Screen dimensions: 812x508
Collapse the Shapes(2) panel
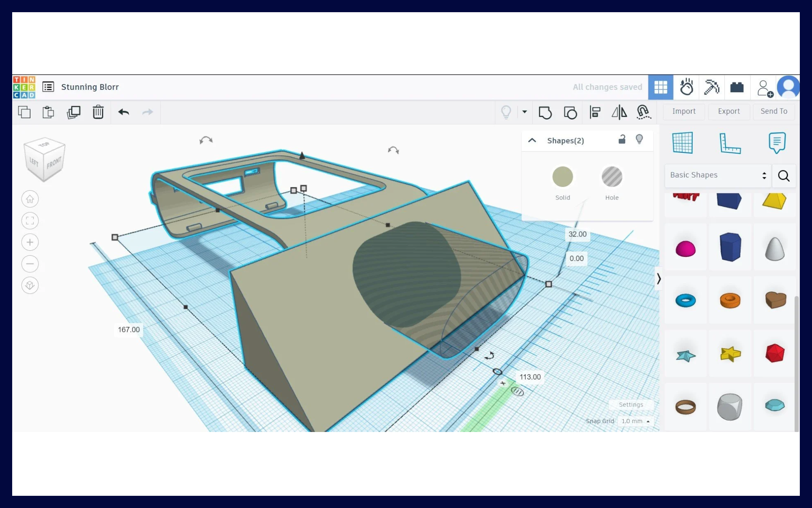click(x=532, y=140)
